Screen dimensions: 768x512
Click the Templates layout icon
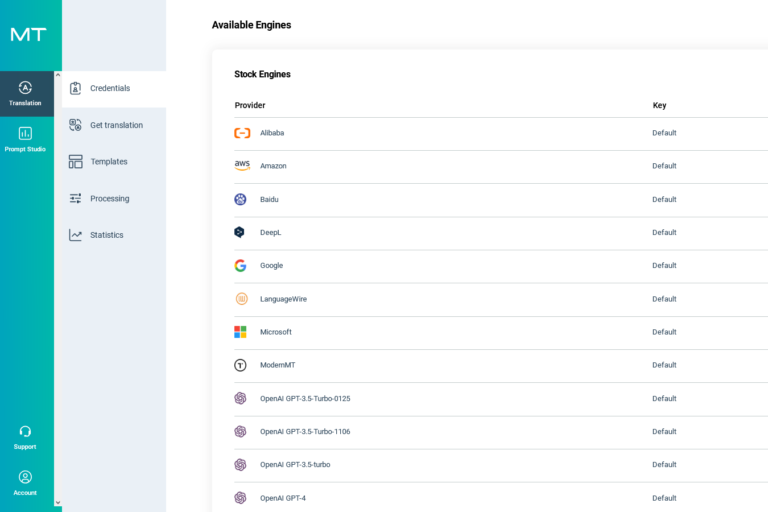coord(75,162)
